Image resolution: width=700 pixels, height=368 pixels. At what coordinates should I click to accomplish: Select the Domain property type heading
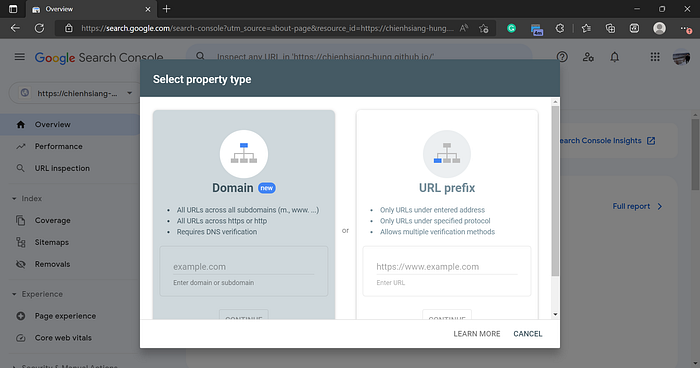pyautogui.click(x=233, y=188)
